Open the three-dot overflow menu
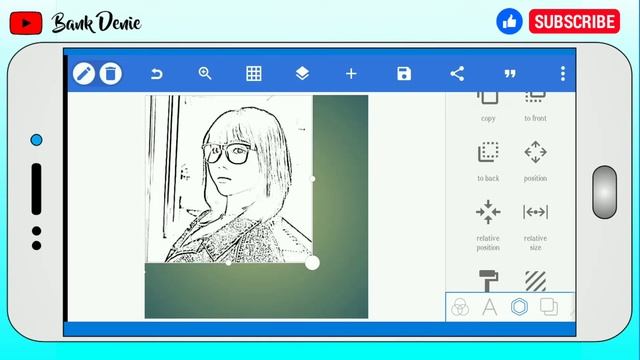This screenshot has height=360, width=640. [563, 74]
